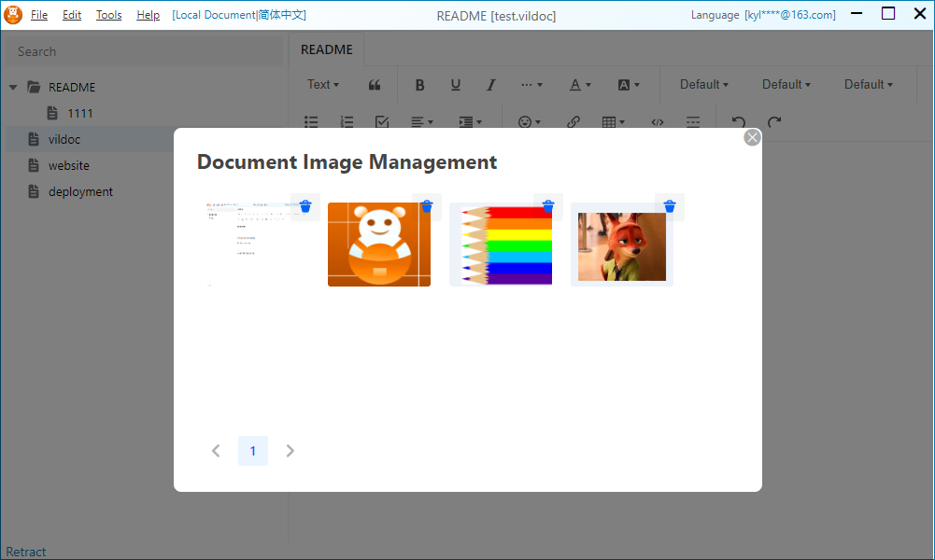The image size is (935, 560).
Task: Click the Bold formatting icon
Action: (x=419, y=85)
